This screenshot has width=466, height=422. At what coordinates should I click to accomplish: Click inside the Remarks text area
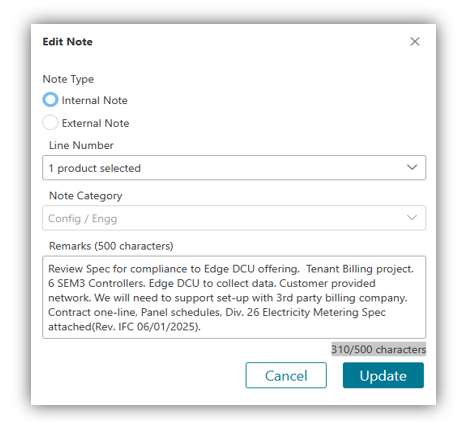[x=234, y=297]
